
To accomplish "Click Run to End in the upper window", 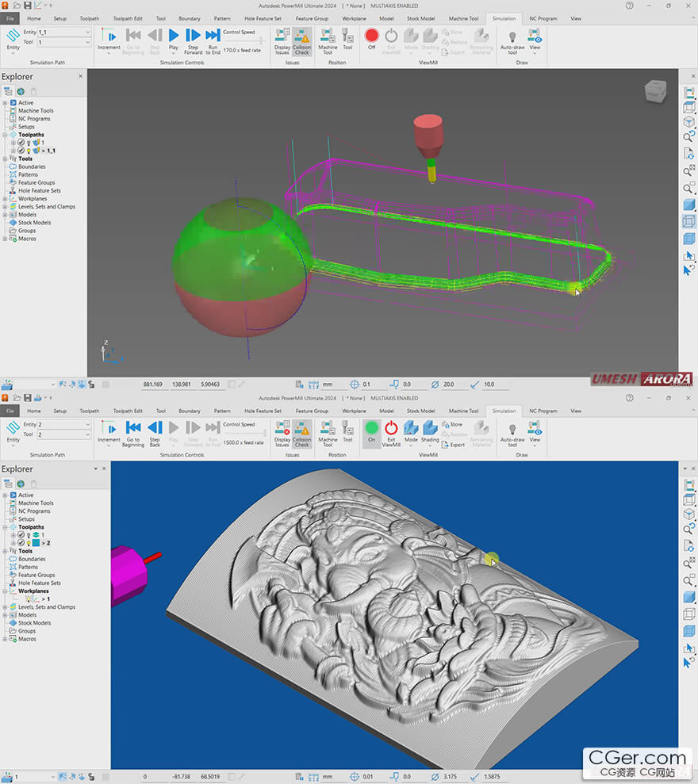I will click(213, 41).
